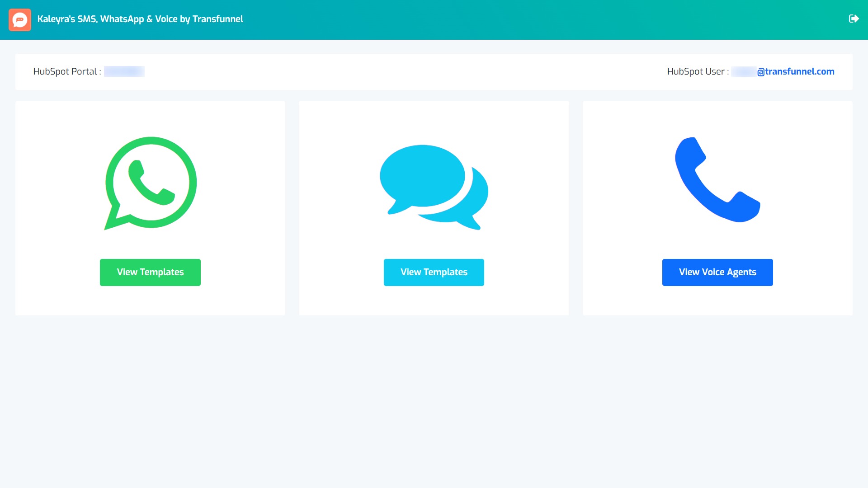This screenshot has width=868, height=488.
Task: Click the logout icon in header
Action: pyautogui.click(x=854, y=19)
